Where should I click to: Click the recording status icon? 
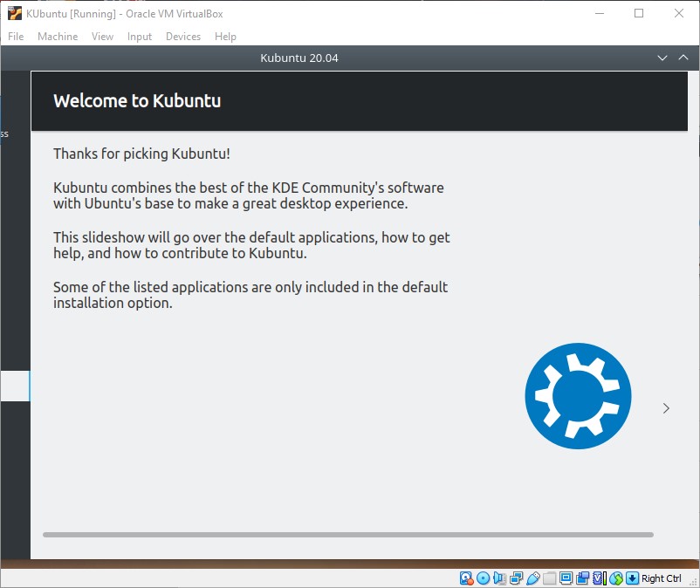[x=582, y=578]
